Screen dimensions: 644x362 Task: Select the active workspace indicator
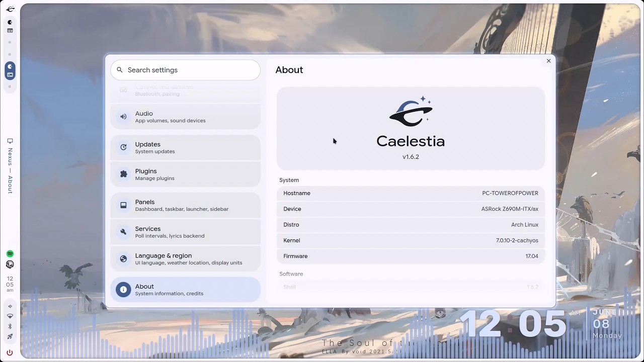10,70
